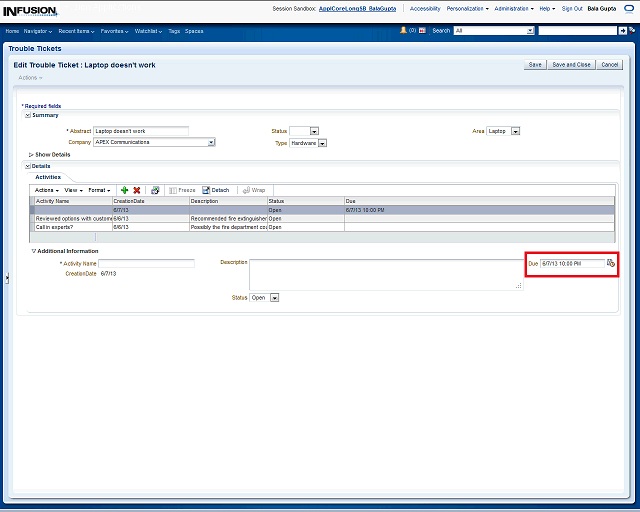This screenshot has width=640, height=512.
Task: Click the Save and Close button
Action: (x=571, y=64)
